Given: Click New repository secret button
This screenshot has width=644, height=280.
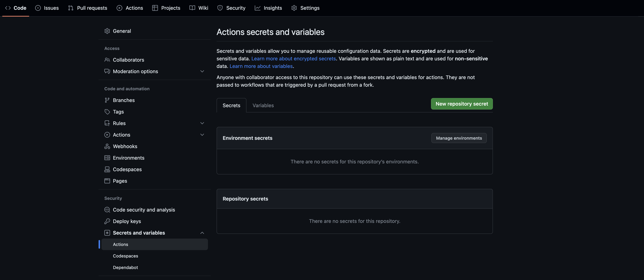Looking at the screenshot, I should [461, 104].
